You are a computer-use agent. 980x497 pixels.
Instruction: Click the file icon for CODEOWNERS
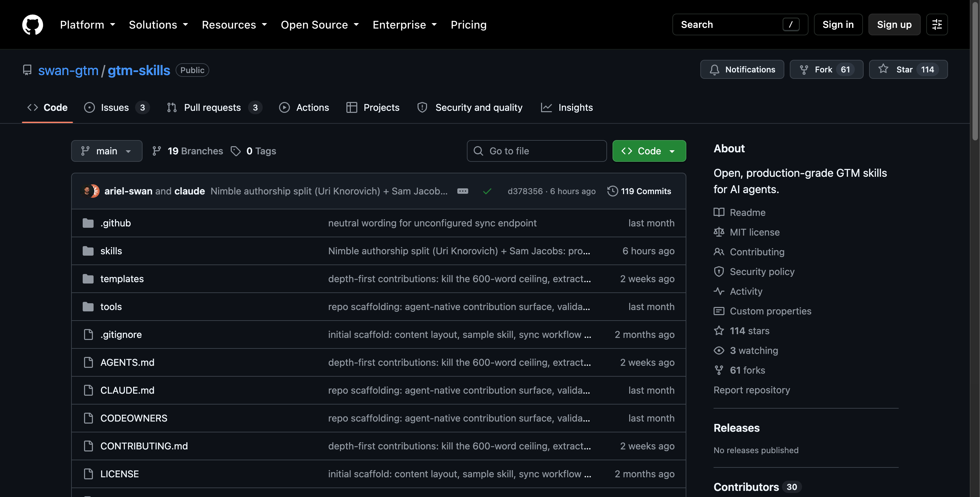pyautogui.click(x=88, y=418)
